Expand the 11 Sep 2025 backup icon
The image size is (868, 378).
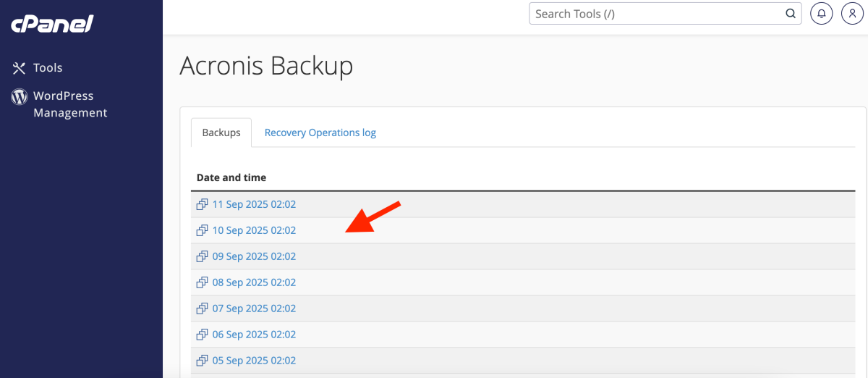point(203,204)
